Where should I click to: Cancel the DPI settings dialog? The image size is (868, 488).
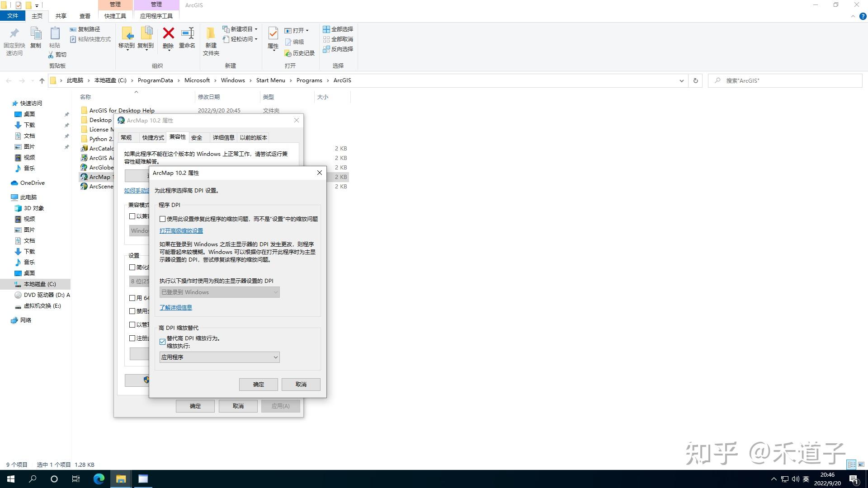(x=301, y=385)
